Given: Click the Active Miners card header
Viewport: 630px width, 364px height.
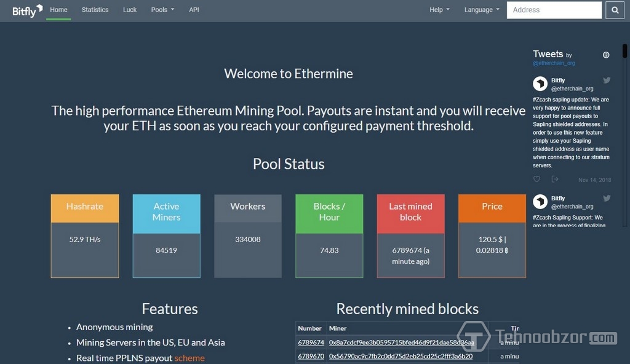Looking at the screenshot, I should point(166,214).
